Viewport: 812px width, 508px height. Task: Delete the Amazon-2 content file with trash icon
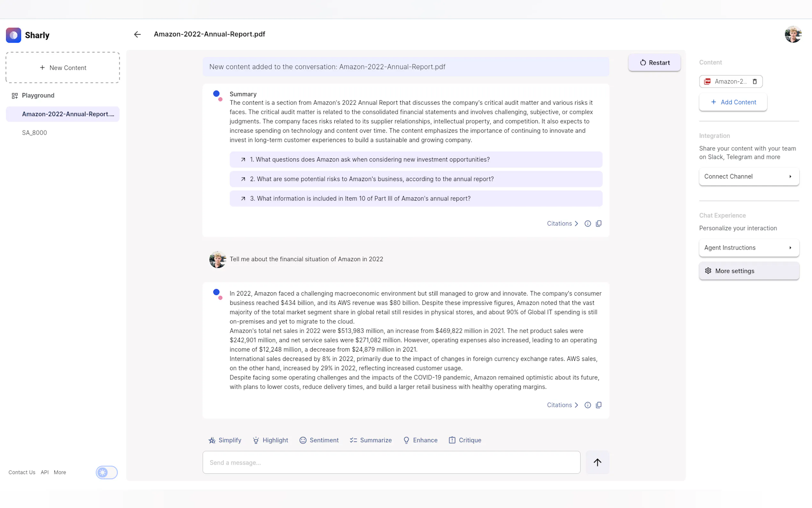[x=754, y=81]
